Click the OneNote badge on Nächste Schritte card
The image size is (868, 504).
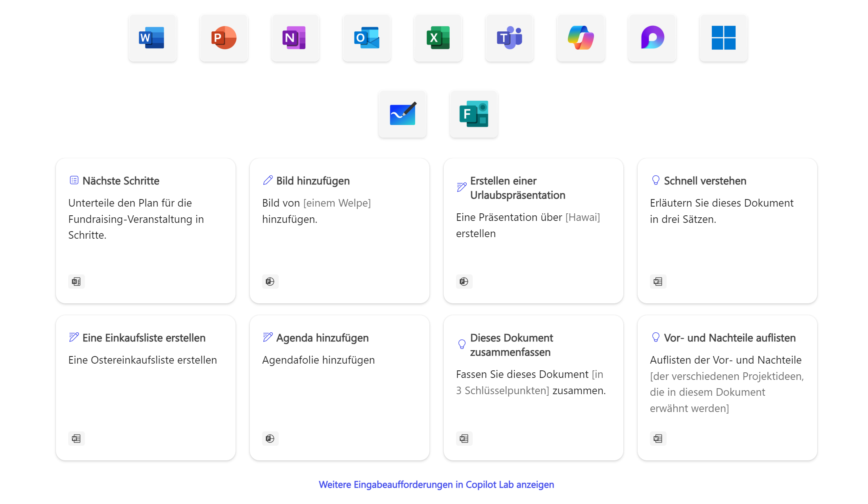(x=77, y=282)
